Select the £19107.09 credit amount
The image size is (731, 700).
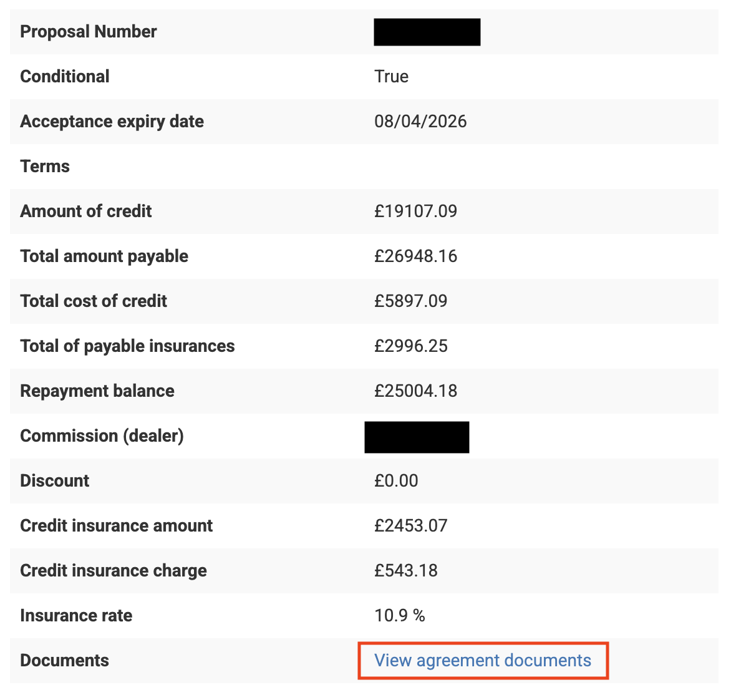(x=415, y=211)
